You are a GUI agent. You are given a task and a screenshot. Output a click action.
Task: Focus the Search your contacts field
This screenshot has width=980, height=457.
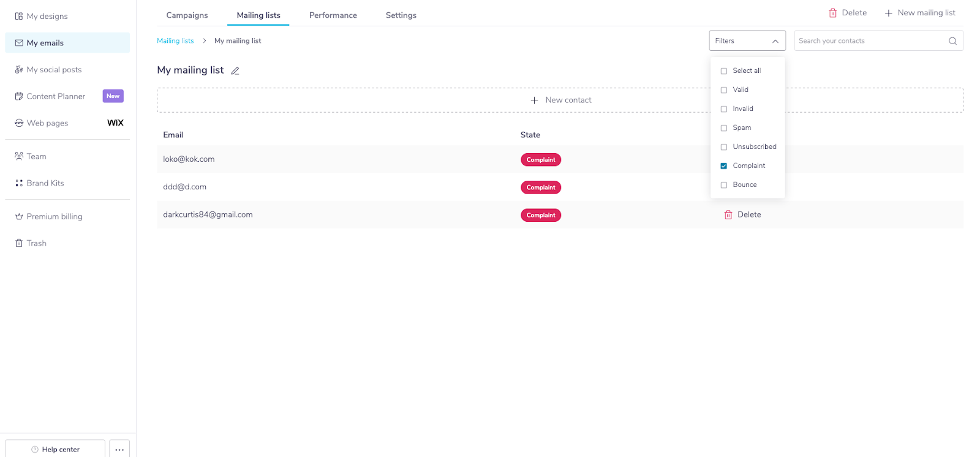tap(878, 40)
